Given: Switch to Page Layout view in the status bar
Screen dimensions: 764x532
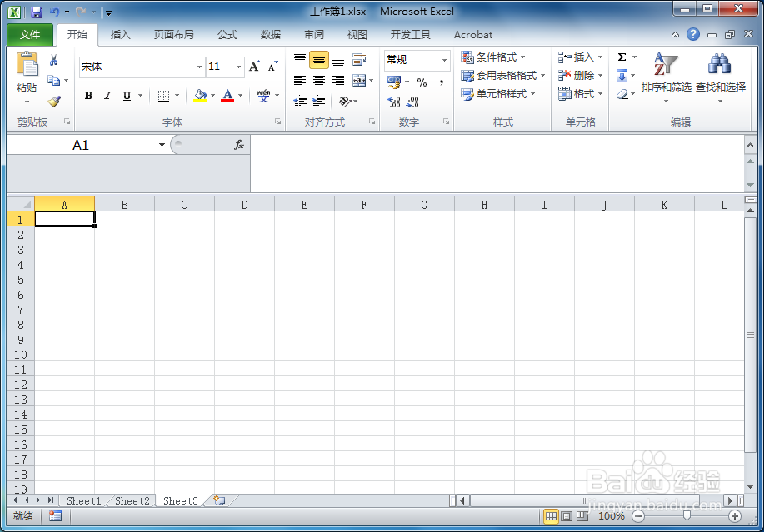Looking at the screenshot, I should (567, 516).
